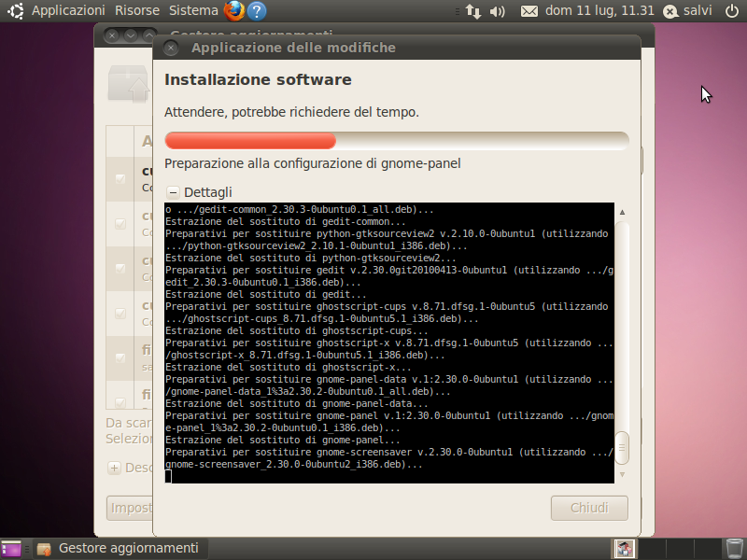Viewport: 747px width, 560px height.
Task: Click the terminal scrollbar thumb
Action: [x=622, y=448]
